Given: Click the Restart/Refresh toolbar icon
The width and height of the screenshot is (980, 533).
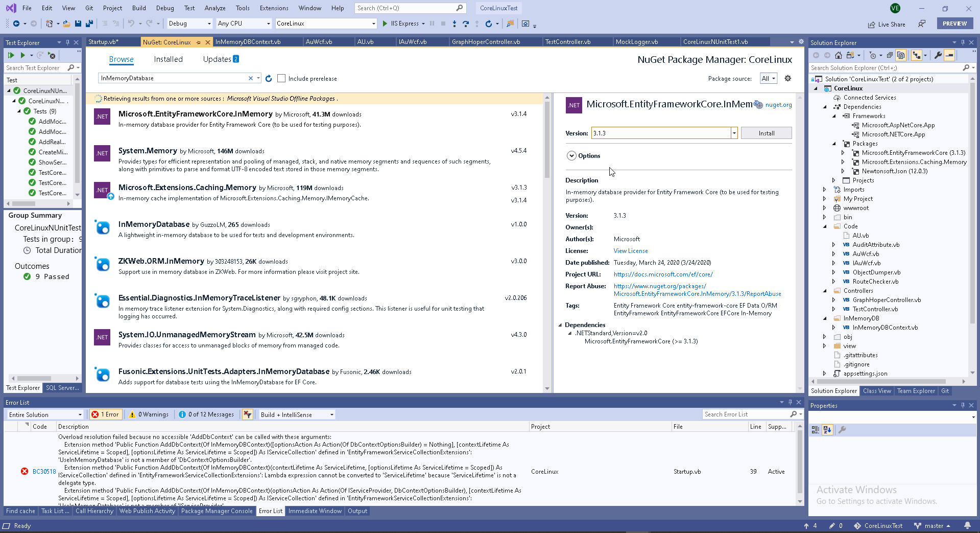Looking at the screenshot, I should (489, 24).
